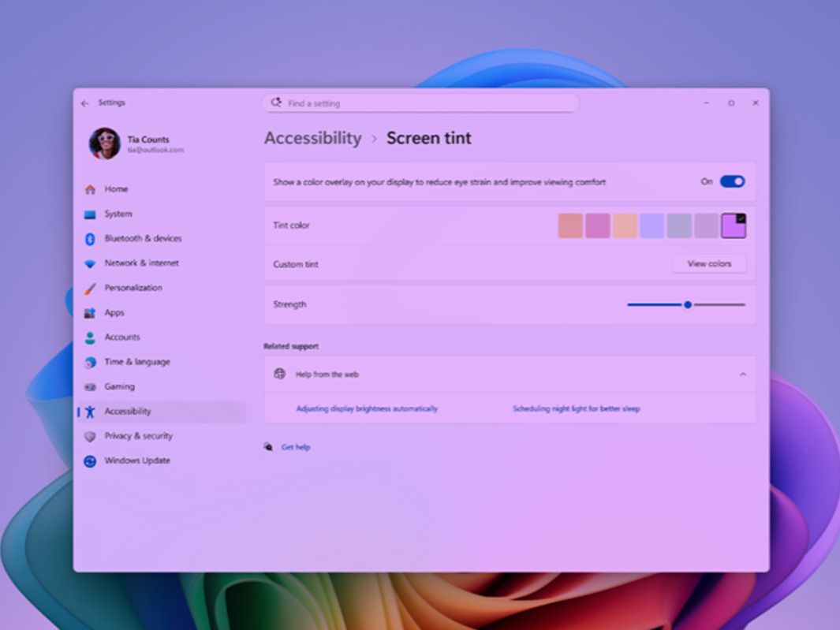Viewport: 840px width, 630px height.
Task: Select the first salmon tint color swatch
Action: coord(570,226)
